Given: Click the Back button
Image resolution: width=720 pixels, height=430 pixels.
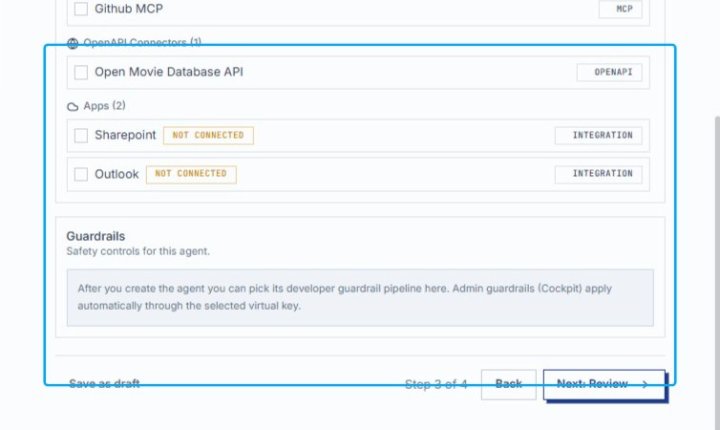Looking at the screenshot, I should (x=508, y=384).
